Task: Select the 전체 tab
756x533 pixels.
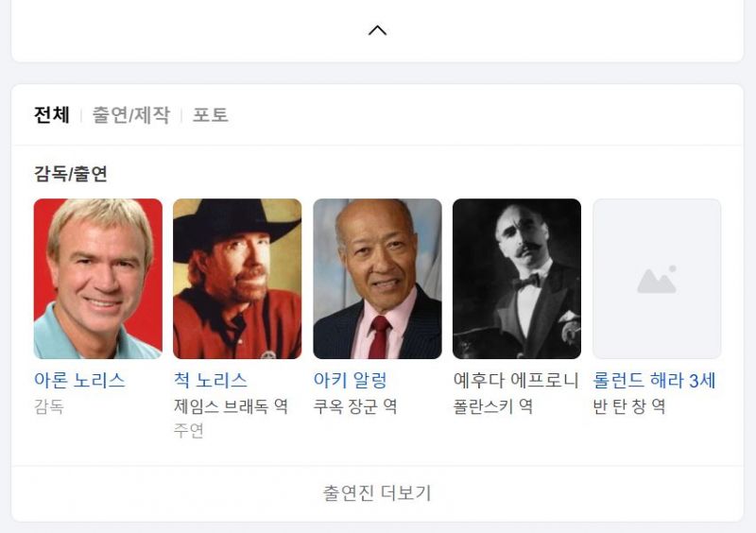Action: click(52, 115)
